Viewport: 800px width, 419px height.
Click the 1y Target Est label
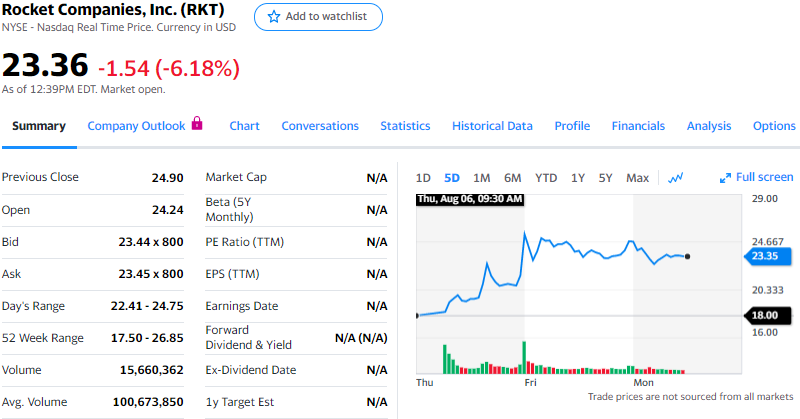(x=239, y=402)
